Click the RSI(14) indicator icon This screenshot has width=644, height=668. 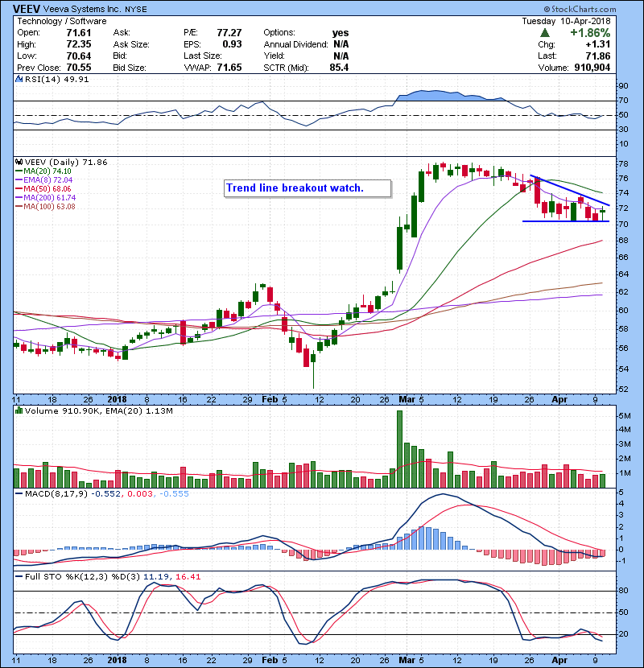pos(19,79)
